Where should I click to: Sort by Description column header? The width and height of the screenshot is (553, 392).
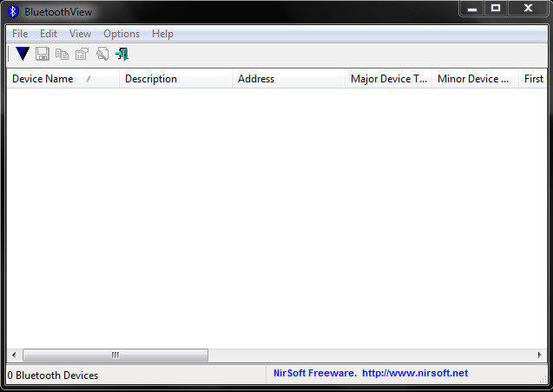click(x=175, y=79)
